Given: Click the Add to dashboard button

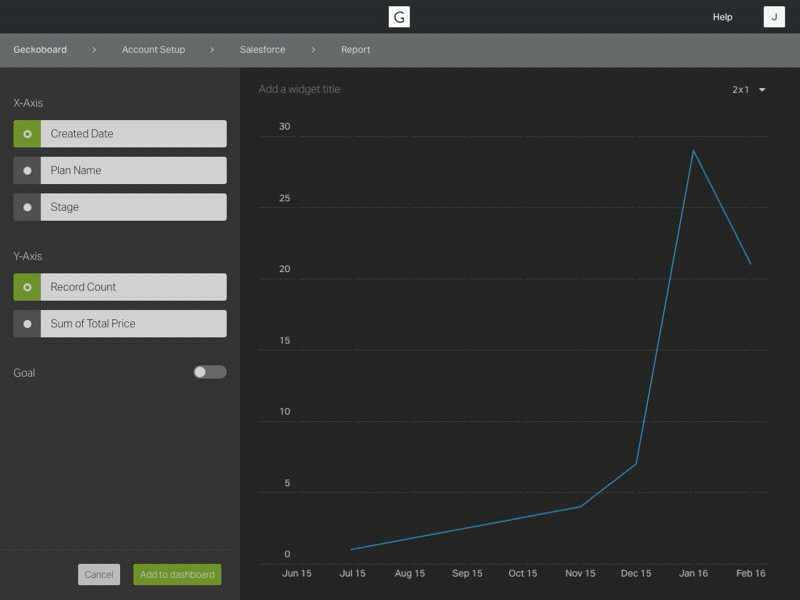Looking at the screenshot, I should point(175,574).
